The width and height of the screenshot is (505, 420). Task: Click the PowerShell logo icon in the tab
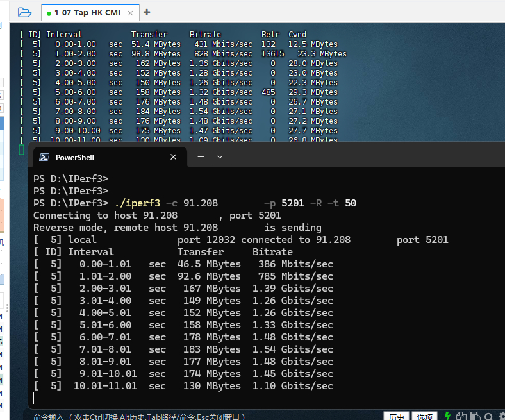(x=44, y=157)
